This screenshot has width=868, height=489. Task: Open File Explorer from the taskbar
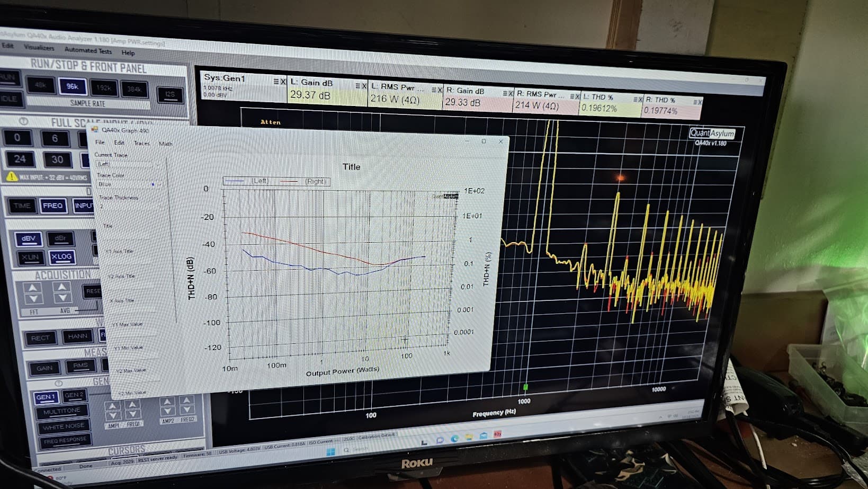tap(469, 437)
